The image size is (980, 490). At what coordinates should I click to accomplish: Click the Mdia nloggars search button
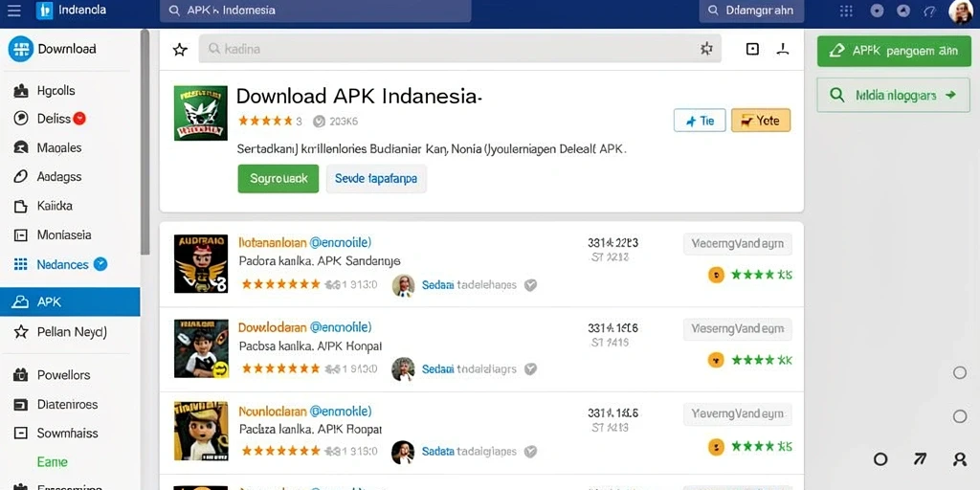click(893, 95)
